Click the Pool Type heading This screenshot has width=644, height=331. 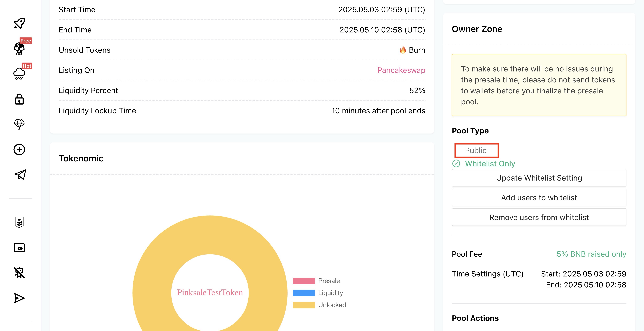click(470, 131)
